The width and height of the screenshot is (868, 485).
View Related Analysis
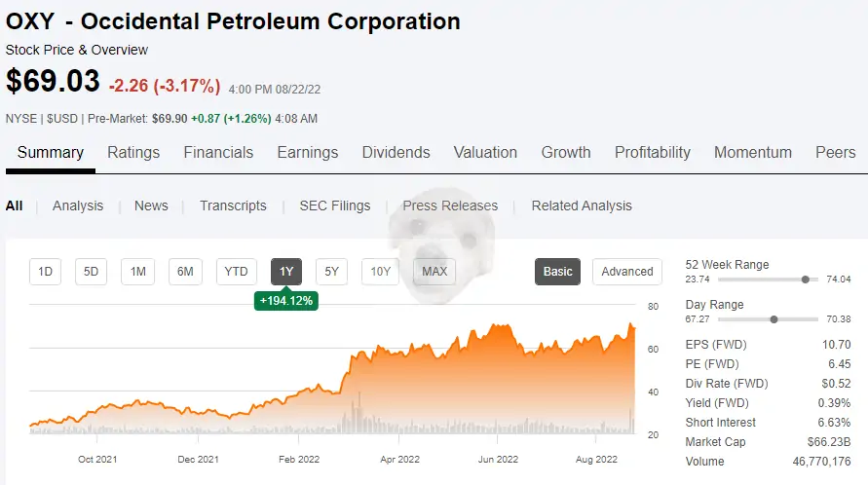pos(582,205)
